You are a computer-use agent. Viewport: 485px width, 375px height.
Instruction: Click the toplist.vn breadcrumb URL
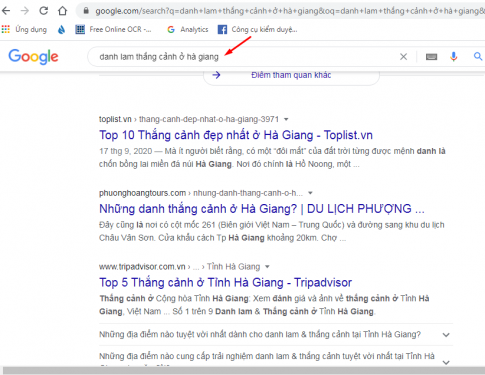coord(189,119)
